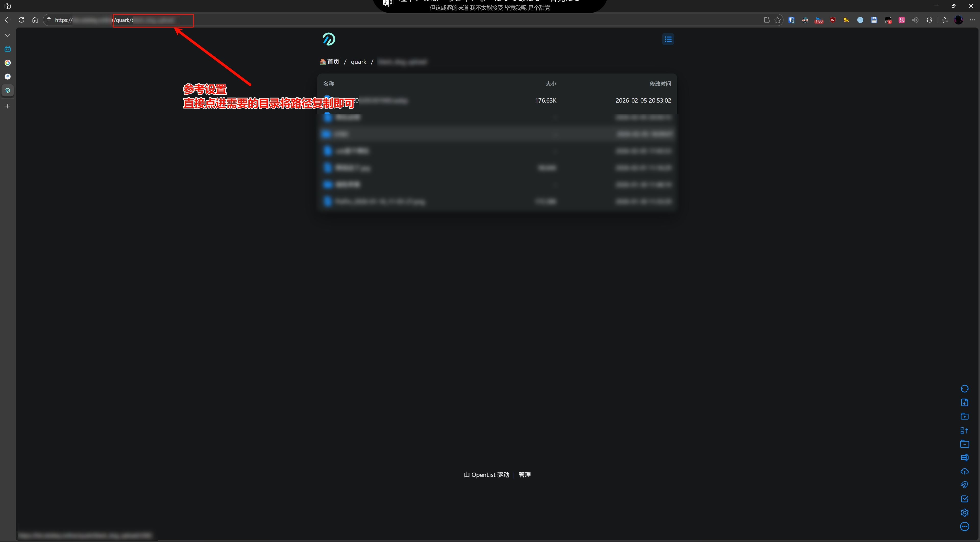
Task: Click the OpenList refresh icon
Action: (964, 389)
